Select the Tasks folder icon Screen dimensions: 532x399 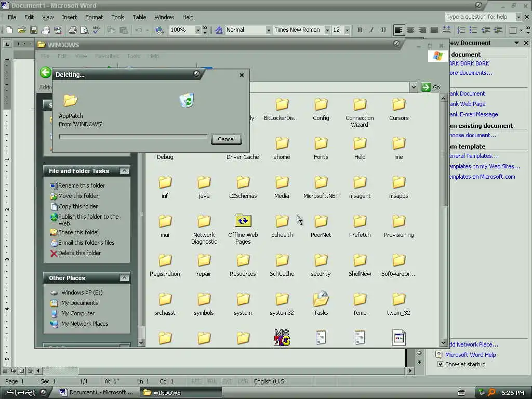pos(321,299)
